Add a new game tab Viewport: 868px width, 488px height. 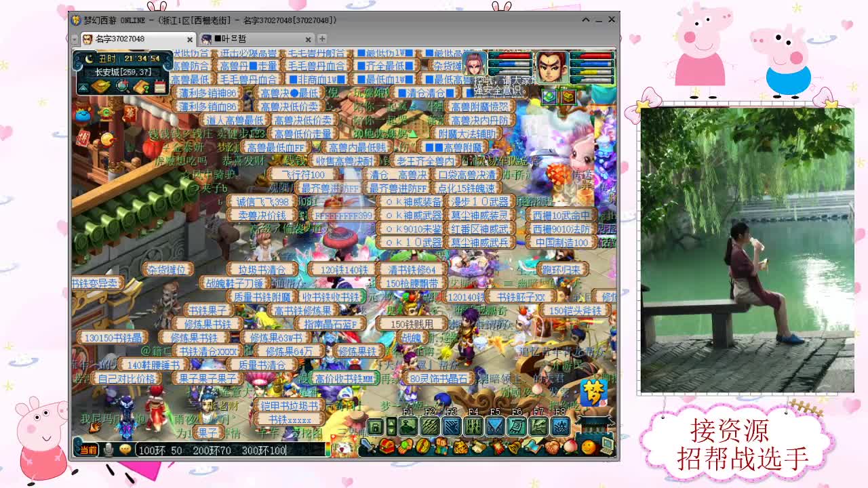[322, 39]
